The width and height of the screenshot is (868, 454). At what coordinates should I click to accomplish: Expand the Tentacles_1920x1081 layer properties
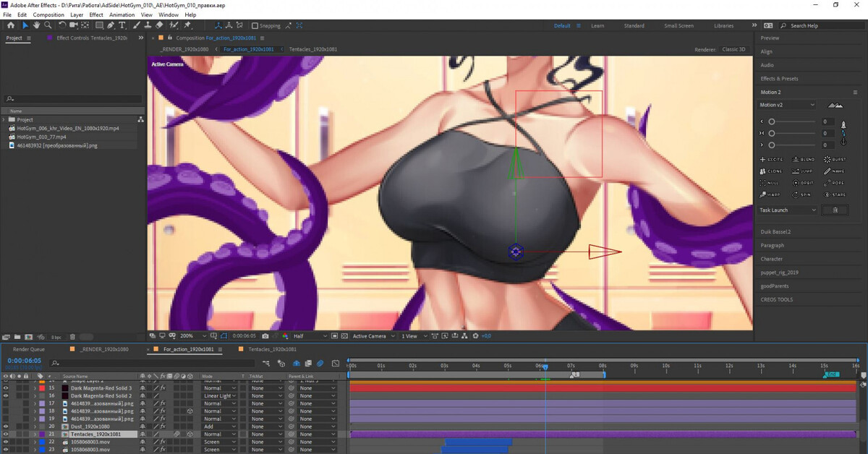point(34,434)
